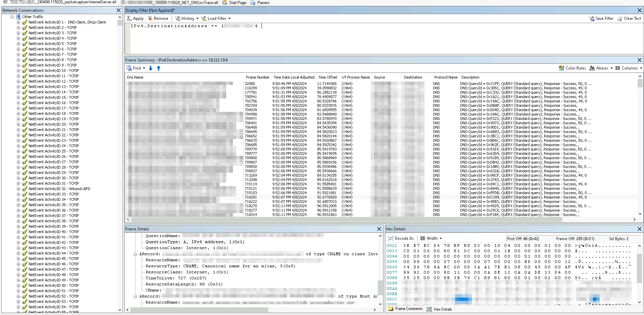Open the NET_DNSsrvTrace.etl tab
Image resolution: width=644 pixels, height=315 pixels.
pyautogui.click(x=170, y=2)
